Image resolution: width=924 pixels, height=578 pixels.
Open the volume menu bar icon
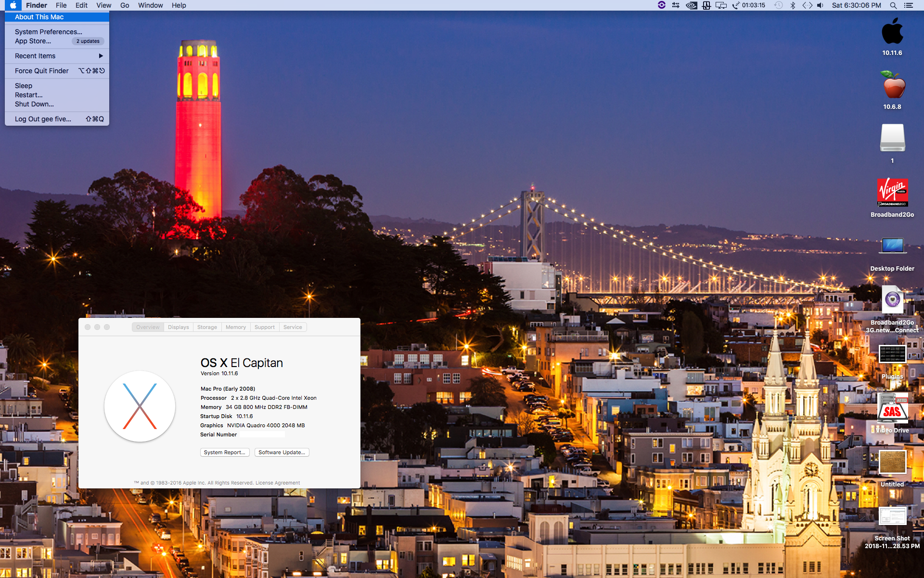click(x=821, y=5)
